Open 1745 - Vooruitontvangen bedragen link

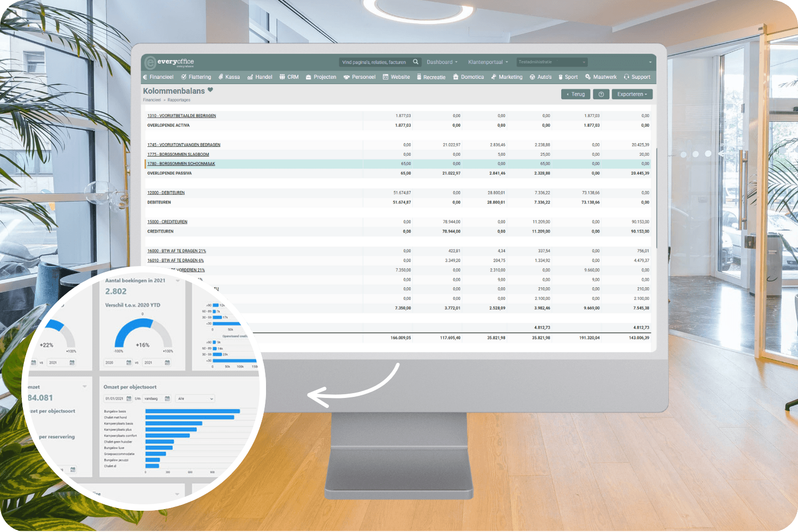point(184,145)
